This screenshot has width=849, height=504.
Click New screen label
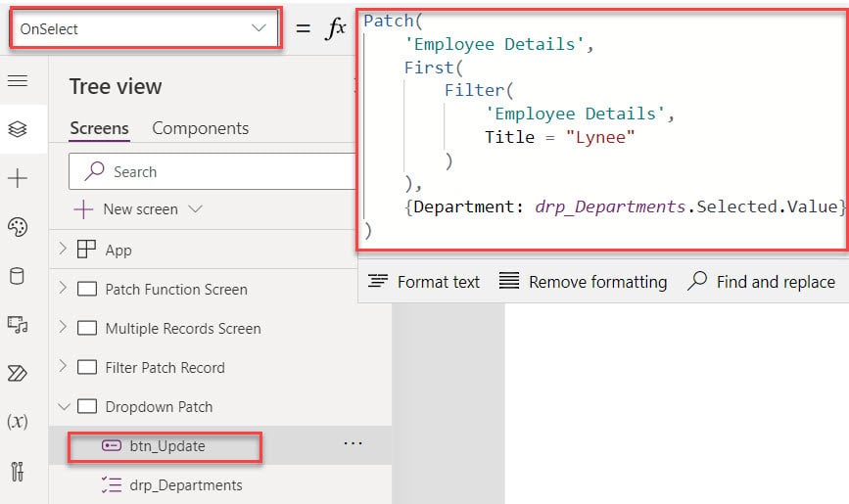pos(141,209)
